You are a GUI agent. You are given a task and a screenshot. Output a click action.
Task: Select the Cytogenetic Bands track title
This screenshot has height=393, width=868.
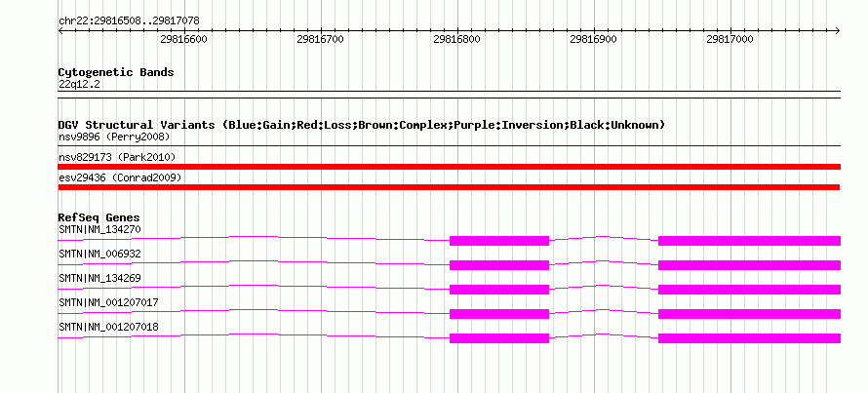pyautogui.click(x=116, y=72)
